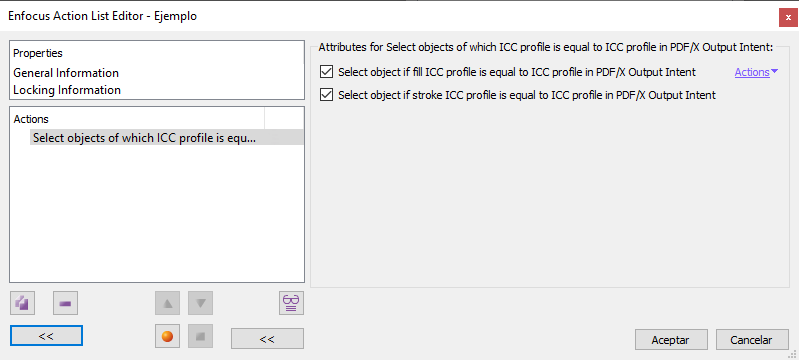This screenshot has height=360, width=799.
Task: Click the << button beside stop icon
Action: (268, 339)
